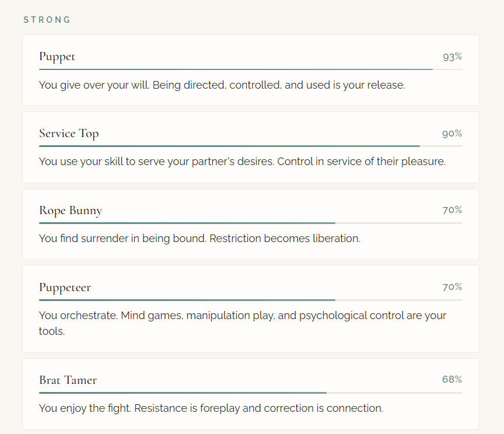The height and width of the screenshot is (434, 504).
Task: Open the Rope Bunny result title
Action: 71,211
